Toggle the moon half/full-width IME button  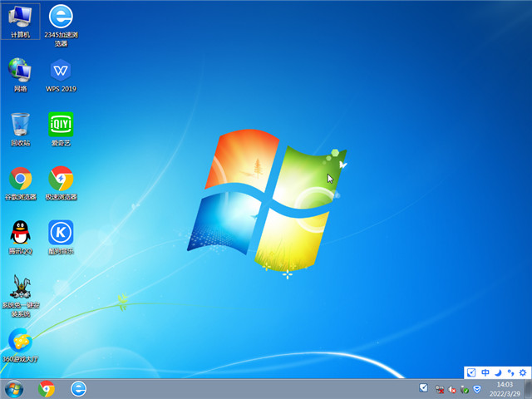coord(498,373)
